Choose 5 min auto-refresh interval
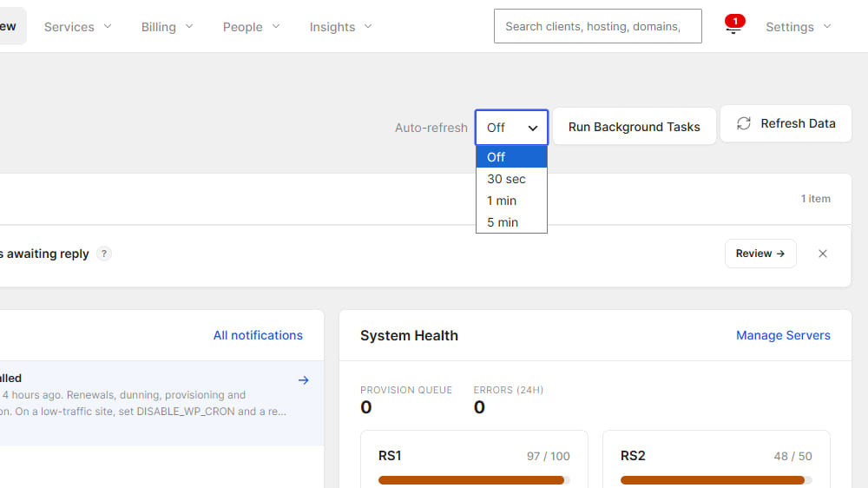The image size is (868, 488). (x=511, y=222)
